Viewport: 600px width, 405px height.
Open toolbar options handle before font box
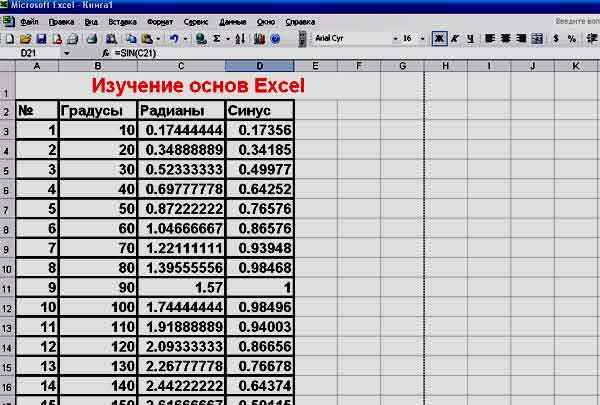302,39
